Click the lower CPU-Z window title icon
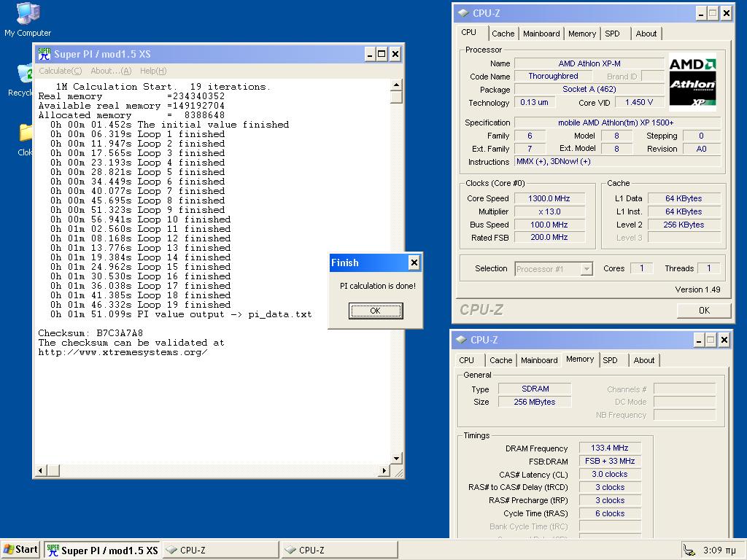747x560 pixels. click(x=461, y=340)
